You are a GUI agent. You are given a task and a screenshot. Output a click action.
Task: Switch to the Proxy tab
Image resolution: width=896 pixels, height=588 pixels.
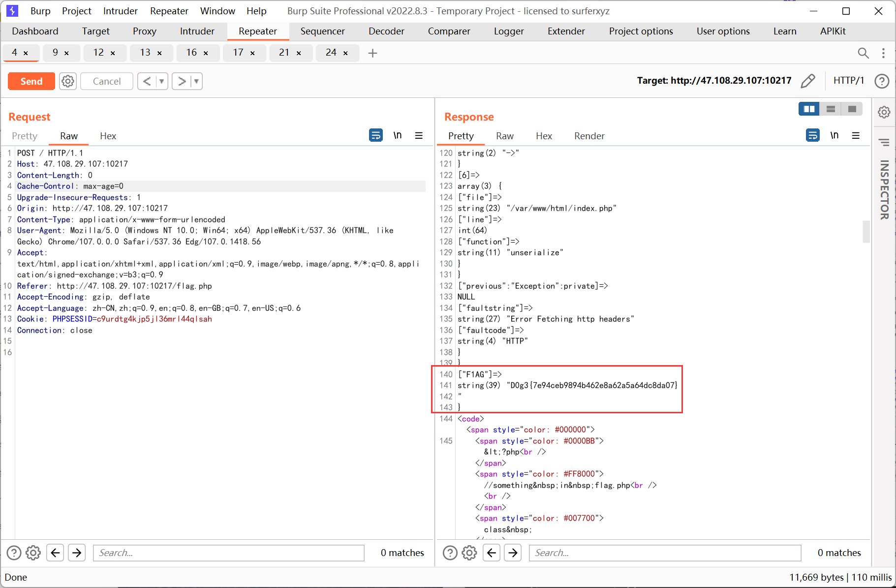click(145, 31)
